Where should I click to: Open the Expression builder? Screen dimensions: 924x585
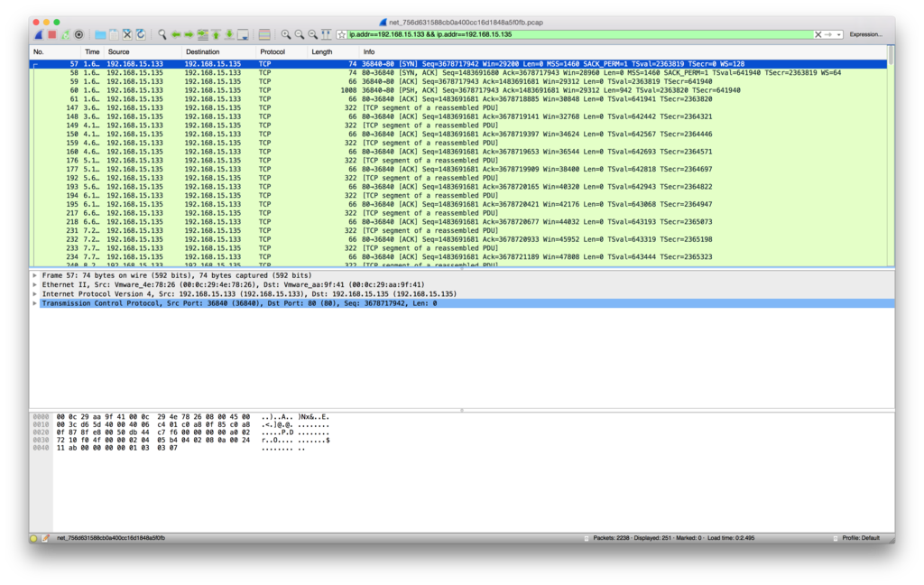point(864,33)
